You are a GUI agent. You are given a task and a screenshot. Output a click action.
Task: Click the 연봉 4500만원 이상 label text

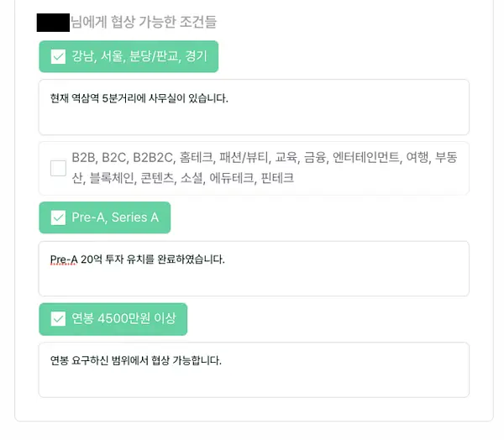(x=123, y=318)
